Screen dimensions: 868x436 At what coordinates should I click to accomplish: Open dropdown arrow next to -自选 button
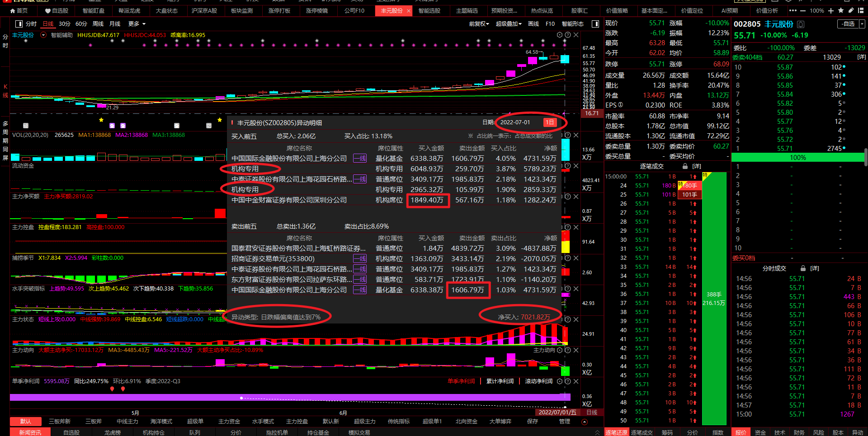862,24
